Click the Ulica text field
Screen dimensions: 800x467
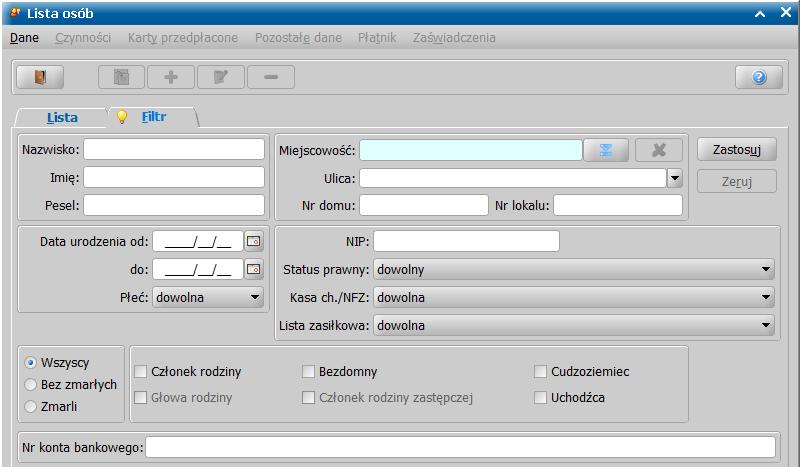click(513, 178)
